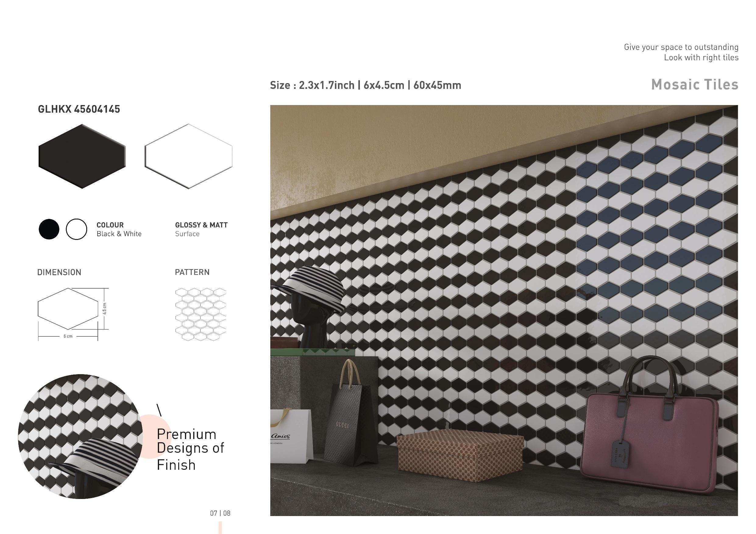756x534 pixels.
Task: Click the white hexagon tile sample
Action: pos(188,156)
